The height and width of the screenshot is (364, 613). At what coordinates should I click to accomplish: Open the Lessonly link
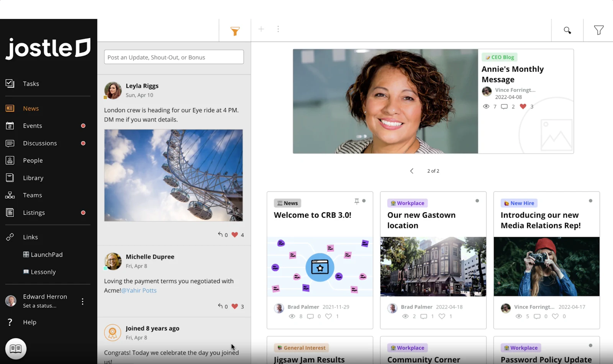[39, 272]
